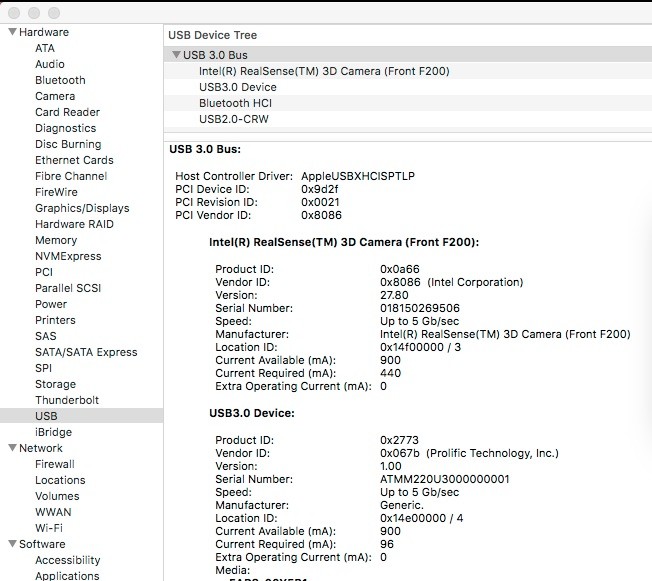Collapse the Network section triangle
The width and height of the screenshot is (652, 581).
click(x=12, y=447)
